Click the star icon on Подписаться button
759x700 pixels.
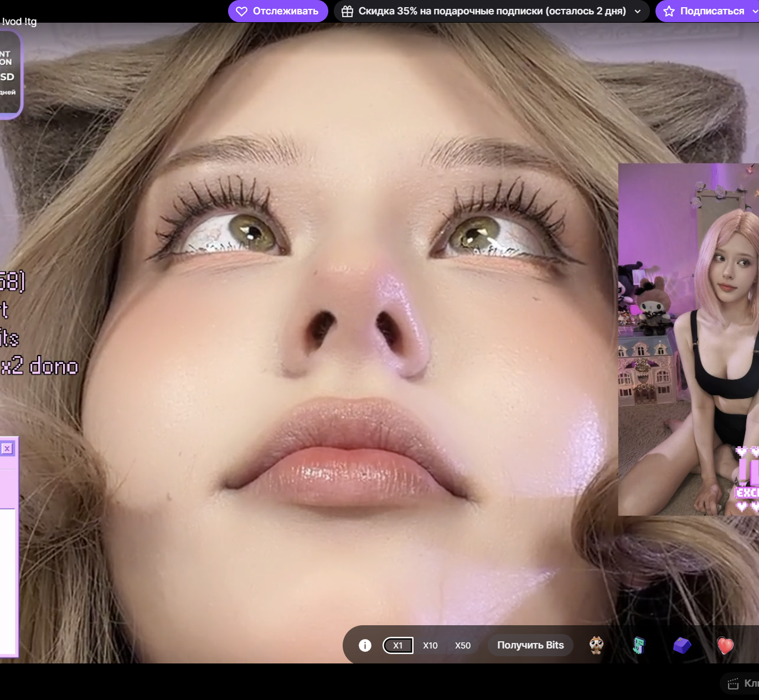tap(669, 11)
